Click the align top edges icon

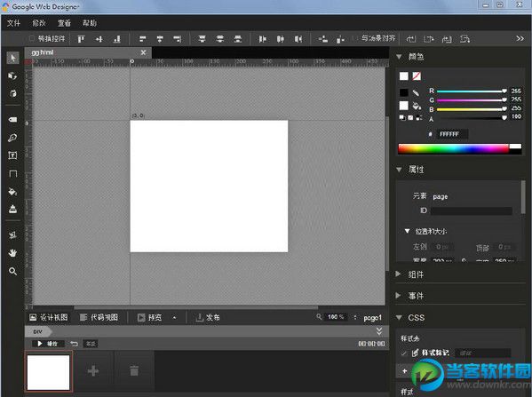coord(81,39)
